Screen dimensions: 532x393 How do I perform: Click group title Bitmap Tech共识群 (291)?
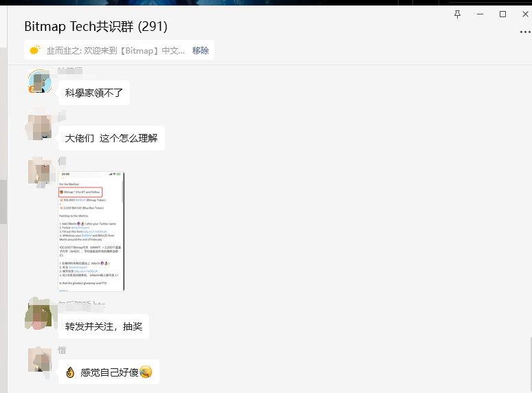(96, 26)
